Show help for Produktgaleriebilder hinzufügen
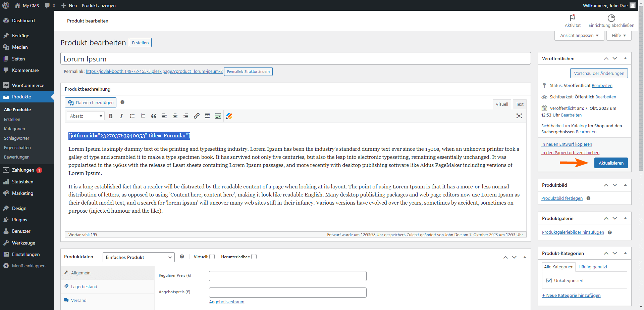The image size is (644, 310). (610, 232)
